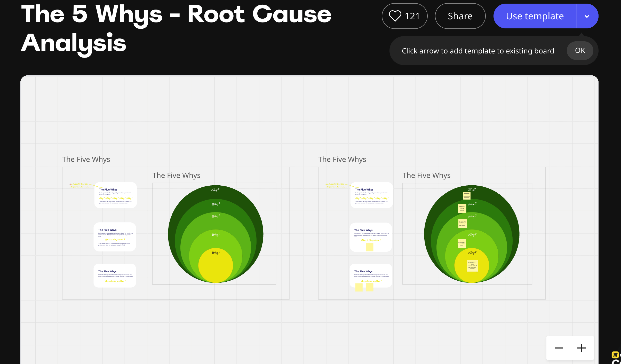
Task: Dismiss the tooltip with OK
Action: pyautogui.click(x=580, y=51)
